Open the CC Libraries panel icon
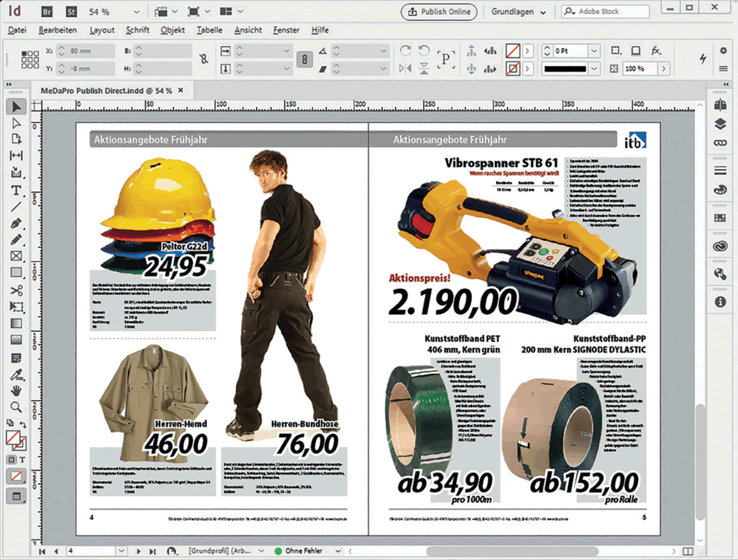 click(x=720, y=246)
